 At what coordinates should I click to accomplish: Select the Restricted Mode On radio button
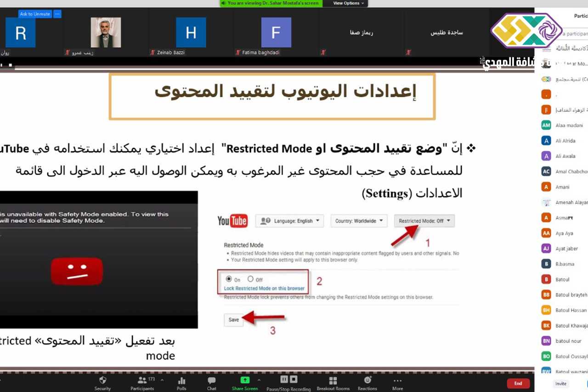(229, 279)
